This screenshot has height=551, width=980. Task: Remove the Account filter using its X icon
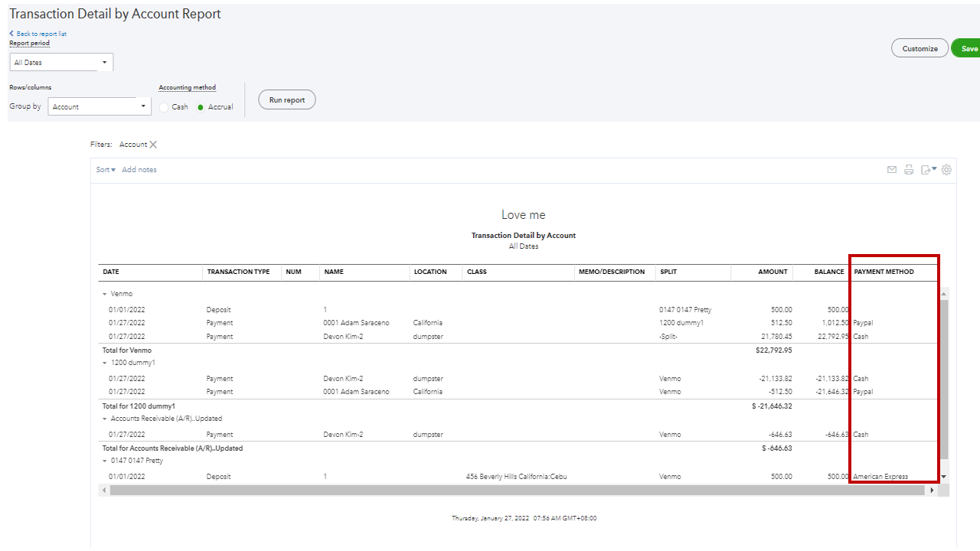152,144
